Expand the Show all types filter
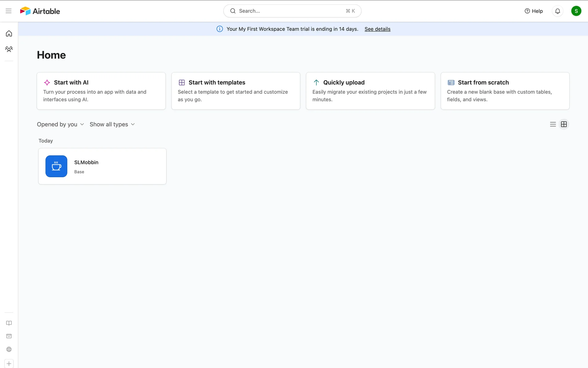588x368 pixels. 112,124
